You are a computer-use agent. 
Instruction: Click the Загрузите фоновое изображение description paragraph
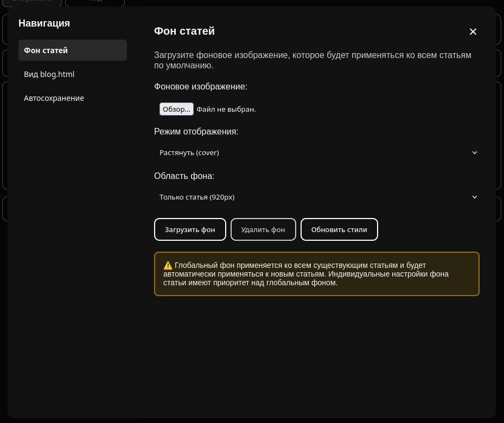(x=312, y=60)
